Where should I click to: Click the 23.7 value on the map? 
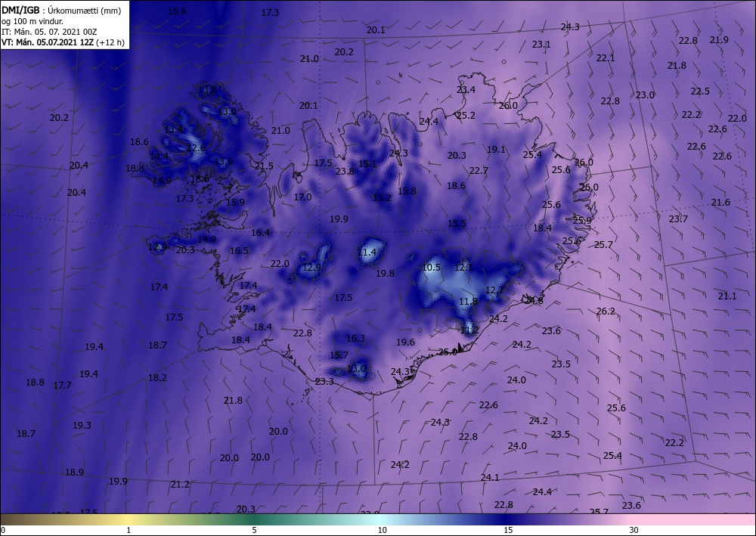coord(678,218)
